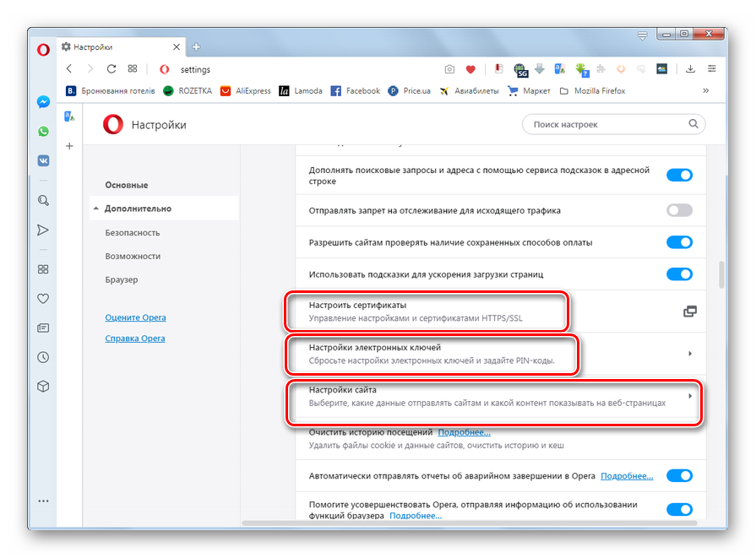Open bookmarks heart icon in the sidebar
This screenshot has height=558, width=756.
click(43, 299)
